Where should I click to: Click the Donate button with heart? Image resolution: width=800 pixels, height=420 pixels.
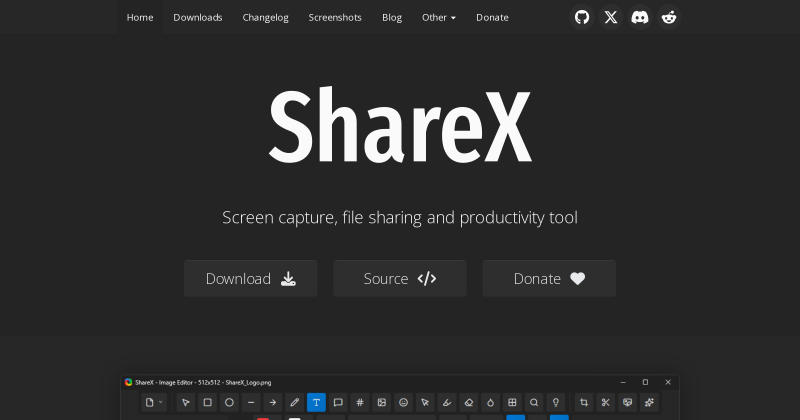click(x=549, y=279)
